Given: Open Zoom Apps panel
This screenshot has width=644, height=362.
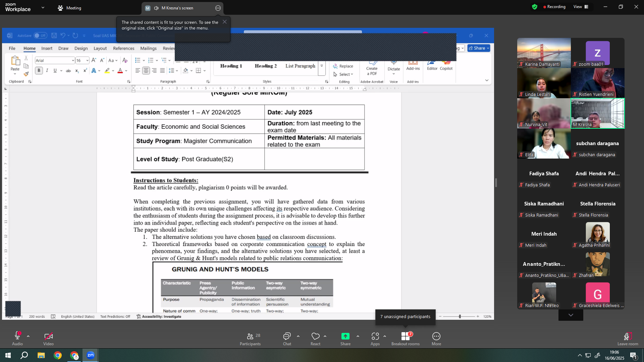Looking at the screenshot, I should click(375, 339).
